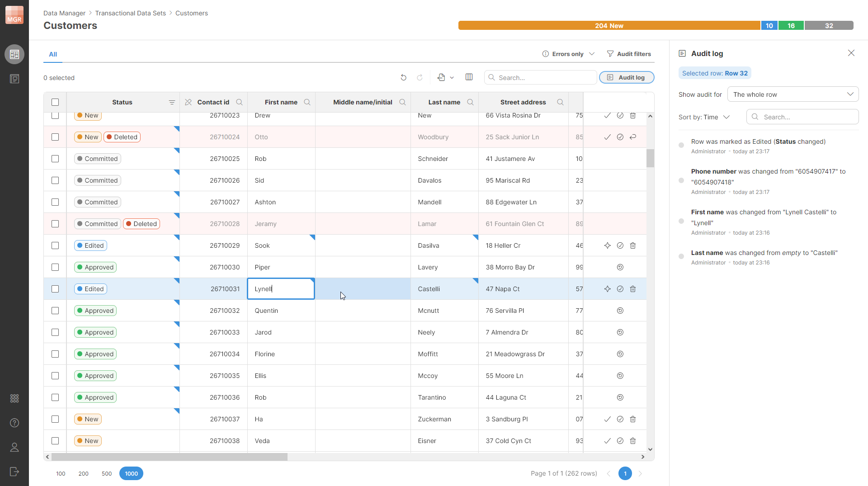Open the export data icon
The height and width of the screenshot is (486, 868).
[442, 77]
